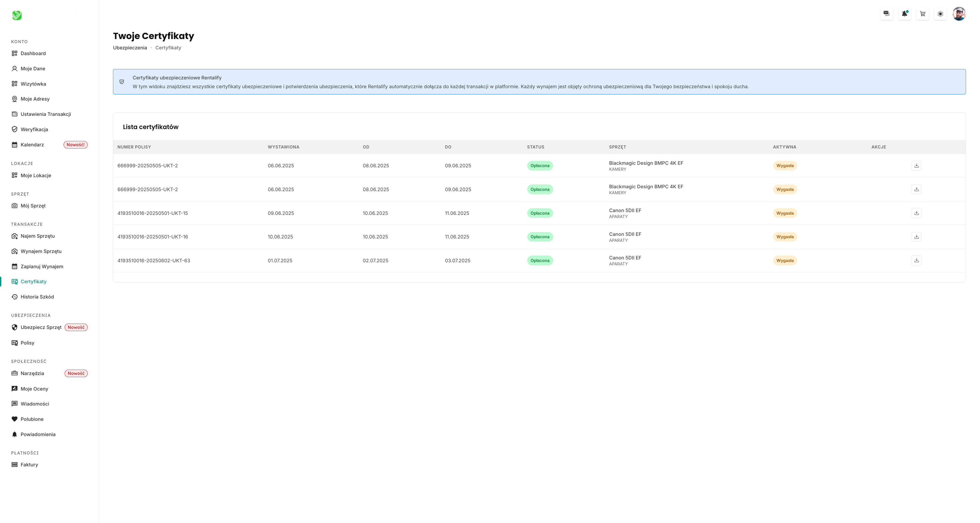Download certificate for policy 4193510016-20250501-UKT-16

pyautogui.click(x=916, y=237)
